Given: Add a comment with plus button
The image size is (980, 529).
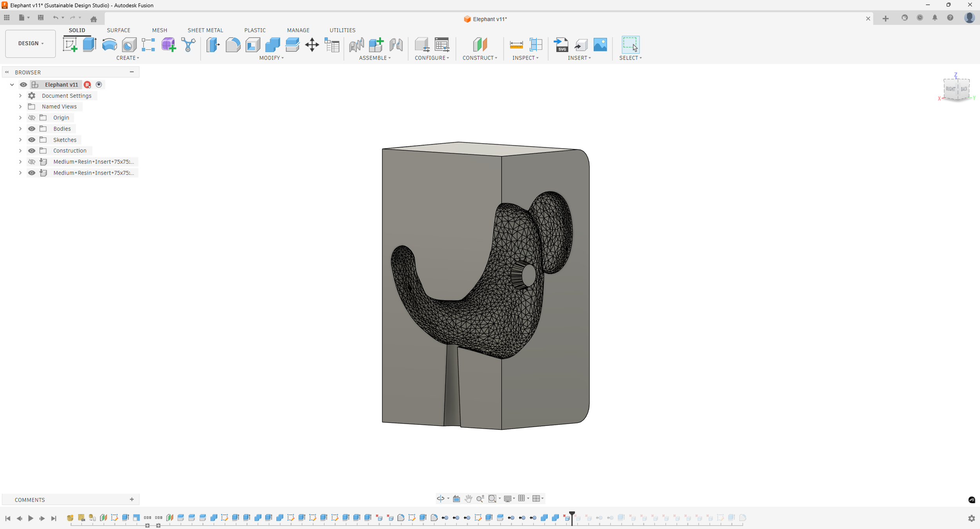Looking at the screenshot, I should pyautogui.click(x=132, y=499).
